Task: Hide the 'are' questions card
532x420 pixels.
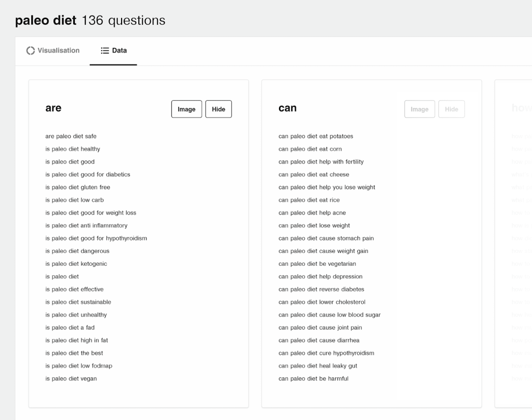Action: tap(218, 109)
